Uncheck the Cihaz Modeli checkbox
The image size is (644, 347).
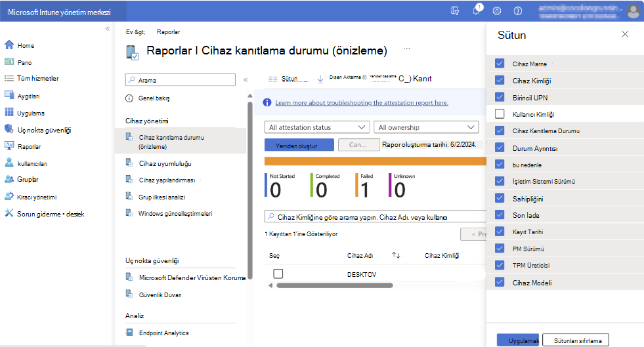(x=500, y=282)
